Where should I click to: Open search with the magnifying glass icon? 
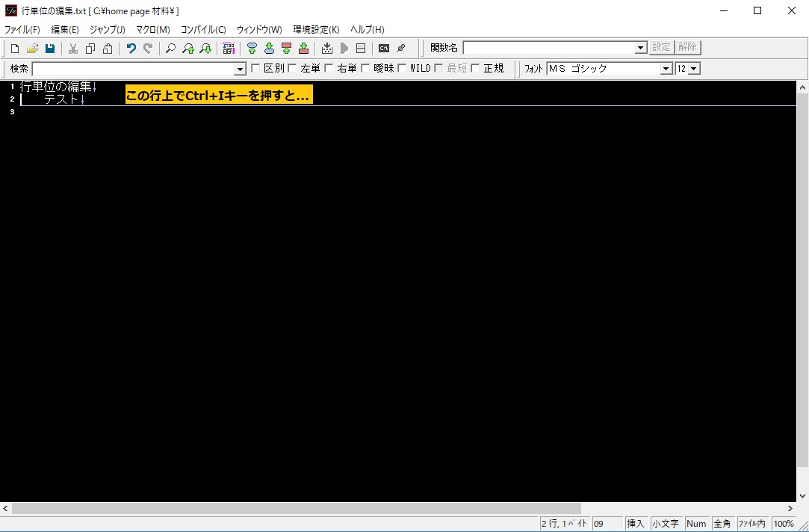click(x=170, y=49)
